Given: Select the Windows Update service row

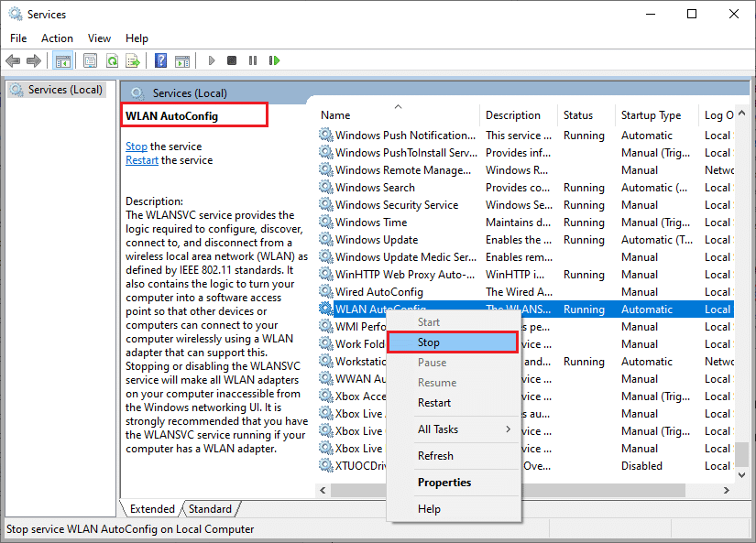Looking at the screenshot, I should 526,240.
